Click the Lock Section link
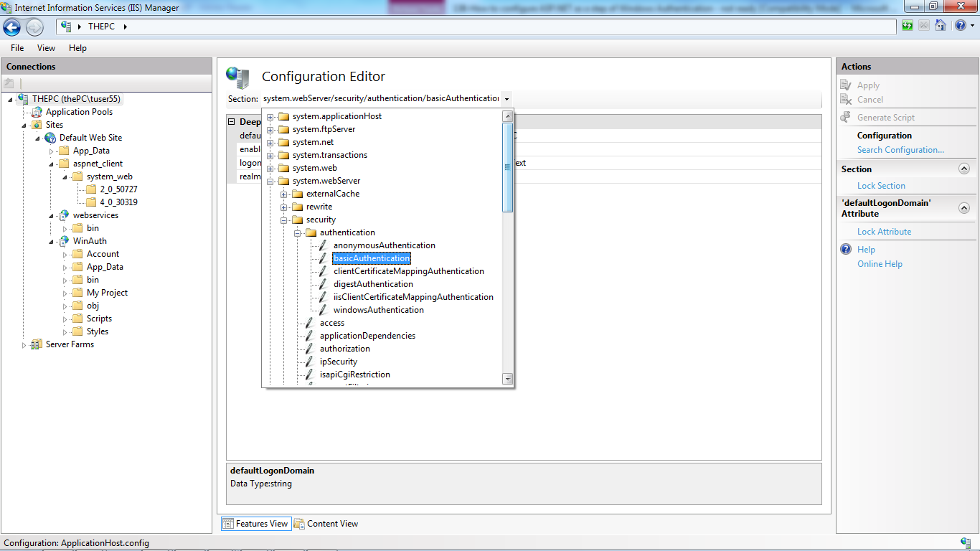The image size is (980, 551). click(x=881, y=186)
